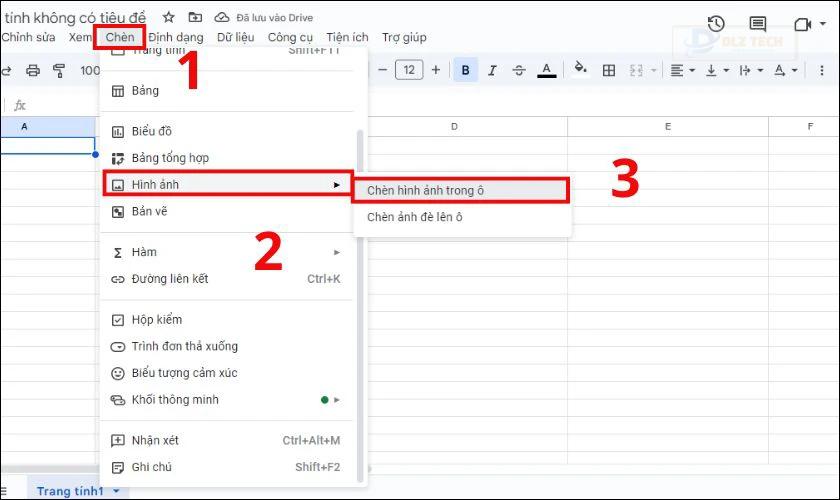Open the Dữ liệu menu
Viewport: 840px width, 500px height.
coord(235,37)
